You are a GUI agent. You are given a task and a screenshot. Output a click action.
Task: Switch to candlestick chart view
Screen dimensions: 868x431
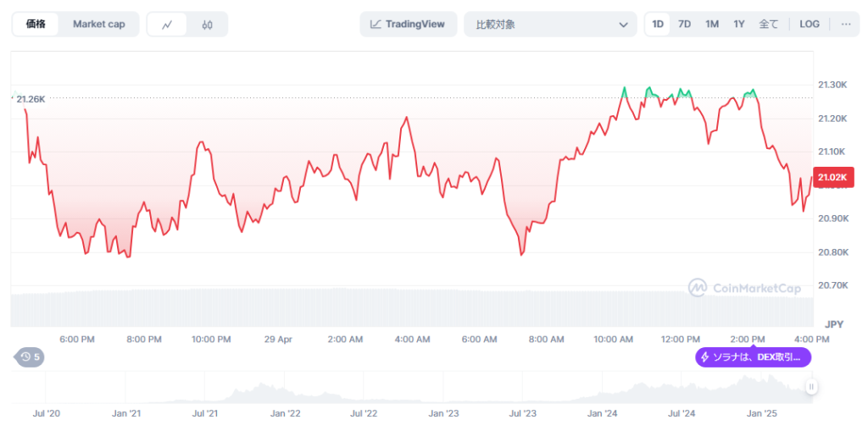tap(207, 25)
